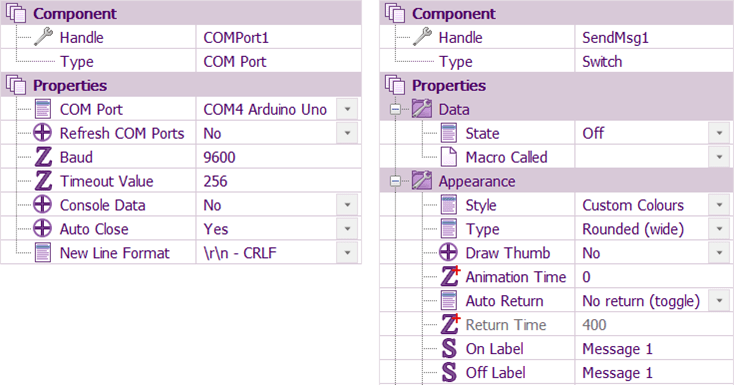734x385 pixels.
Task: Click the Appearance category folder icon
Action: coord(422,180)
